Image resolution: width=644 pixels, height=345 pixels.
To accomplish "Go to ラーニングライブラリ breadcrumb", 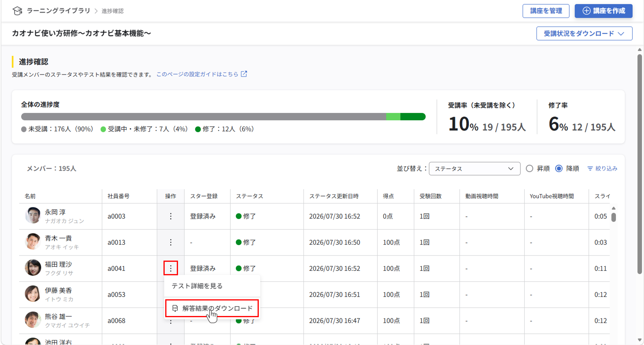I will (x=58, y=11).
